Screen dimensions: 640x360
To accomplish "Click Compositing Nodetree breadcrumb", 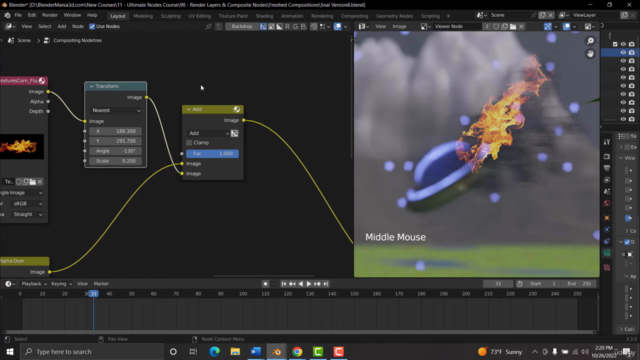I will coord(77,40).
